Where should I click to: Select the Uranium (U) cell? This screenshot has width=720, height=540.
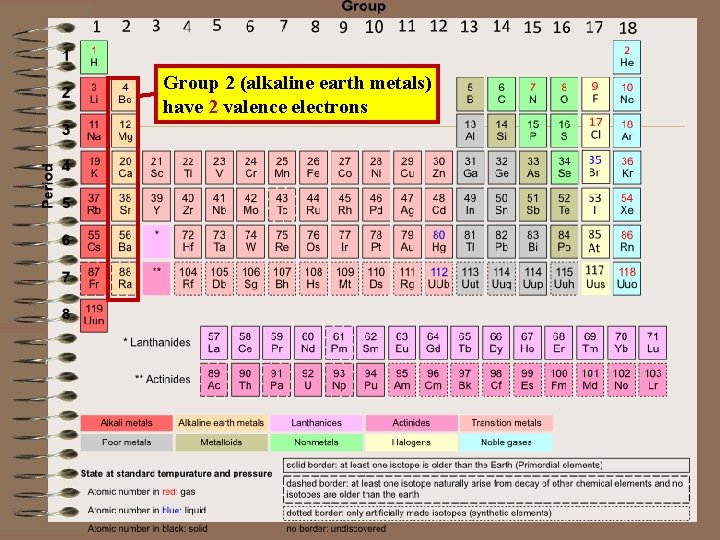click(x=308, y=380)
